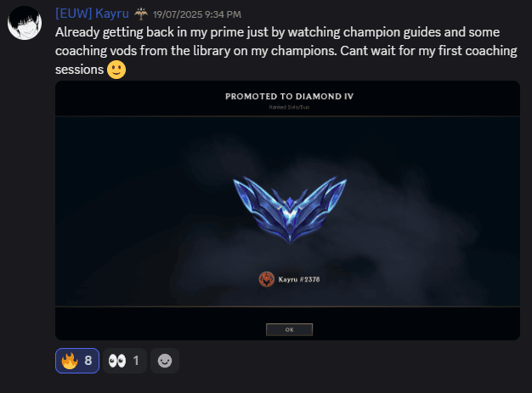
Task: Click the 19/07/2025 9:34 PM timestamp
Action: pyautogui.click(x=197, y=14)
